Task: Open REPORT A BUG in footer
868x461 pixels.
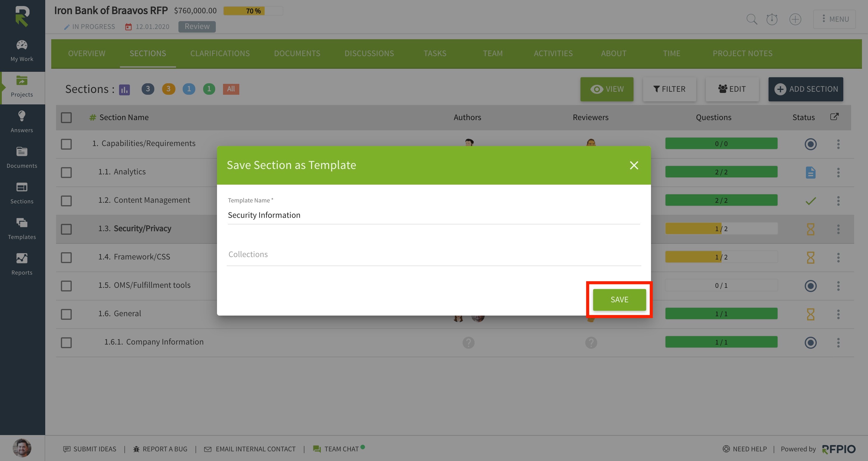Action: (x=160, y=449)
